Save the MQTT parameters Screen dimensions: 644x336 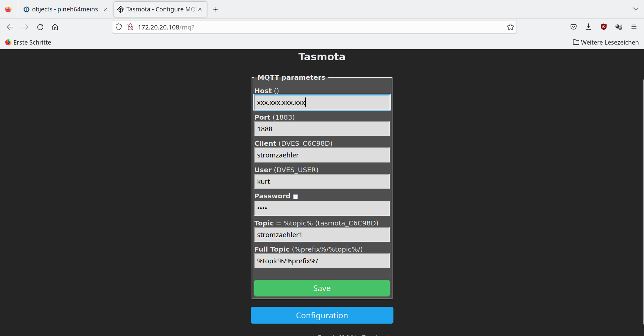point(322,288)
